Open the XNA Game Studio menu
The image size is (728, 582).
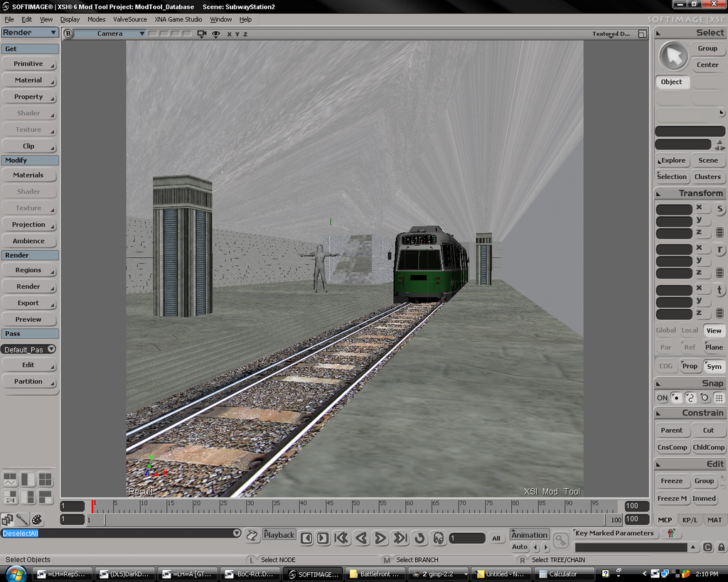pos(178,19)
